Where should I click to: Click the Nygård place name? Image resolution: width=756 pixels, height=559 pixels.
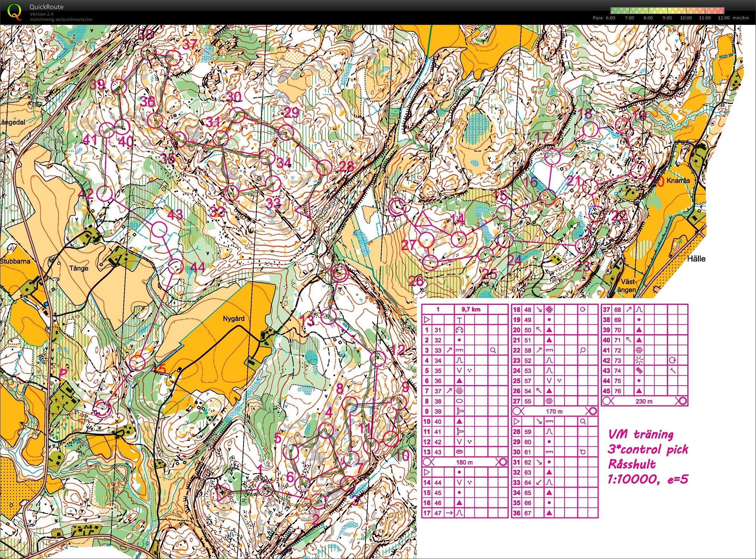[x=233, y=318]
